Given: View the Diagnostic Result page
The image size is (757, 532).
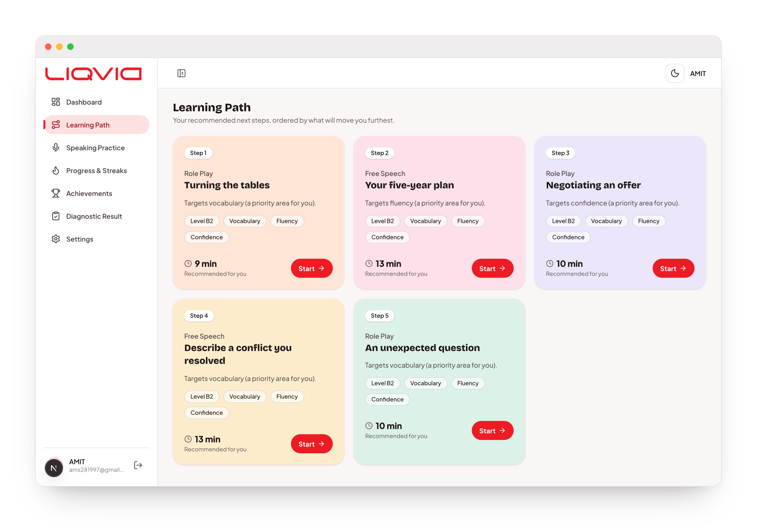Looking at the screenshot, I should (x=97, y=216).
